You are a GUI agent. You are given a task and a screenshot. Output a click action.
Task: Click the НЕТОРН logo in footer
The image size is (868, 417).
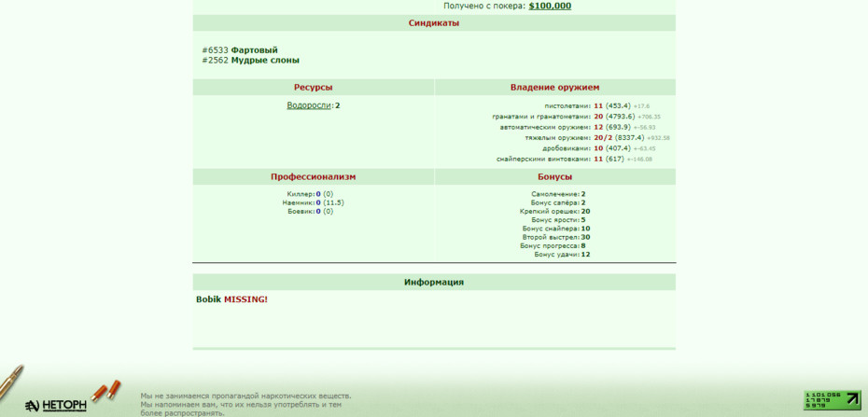point(55,406)
